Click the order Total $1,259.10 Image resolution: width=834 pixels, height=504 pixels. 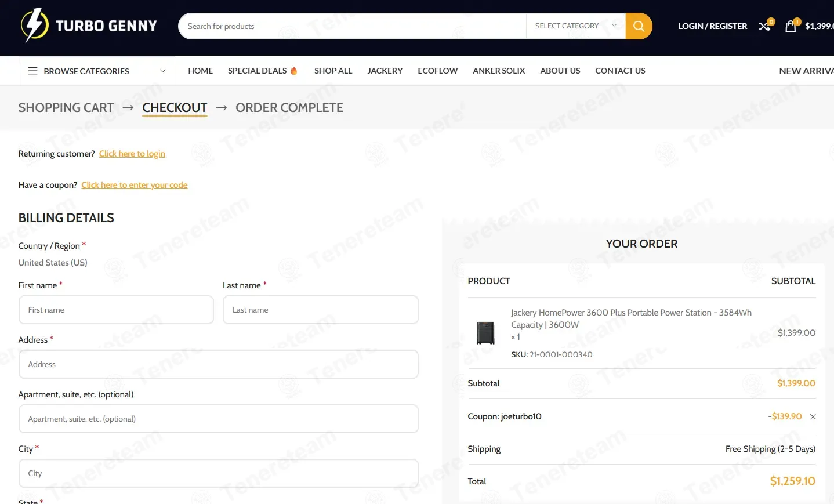pos(792,481)
